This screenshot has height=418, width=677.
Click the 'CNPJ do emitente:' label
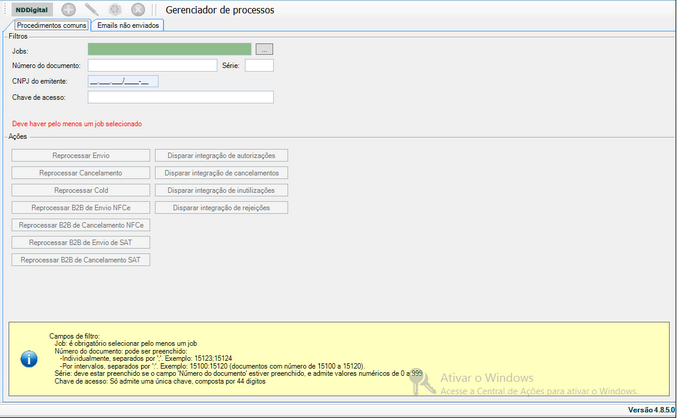39,81
